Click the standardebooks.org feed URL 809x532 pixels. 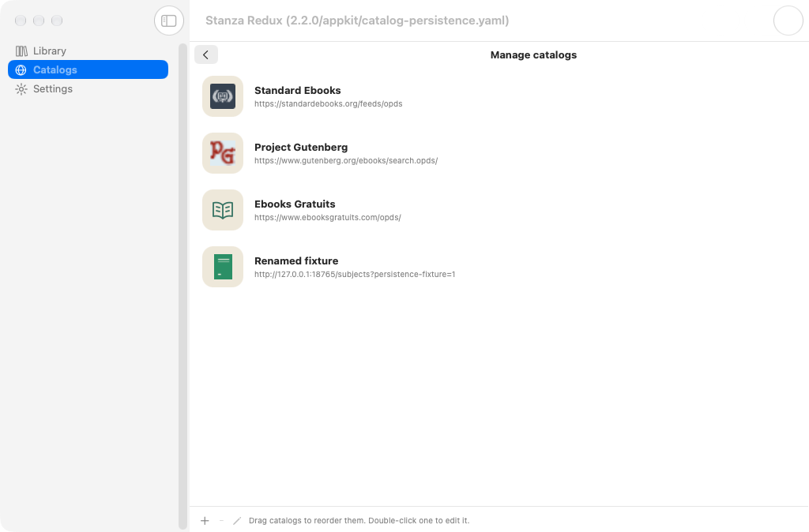click(x=328, y=103)
